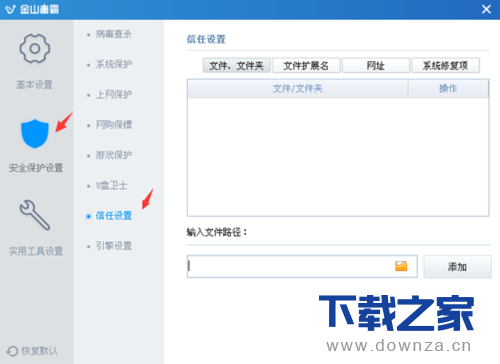Screen dimensions: 500x364
Task: Open U盘卫士 settings section
Action: click(x=111, y=185)
